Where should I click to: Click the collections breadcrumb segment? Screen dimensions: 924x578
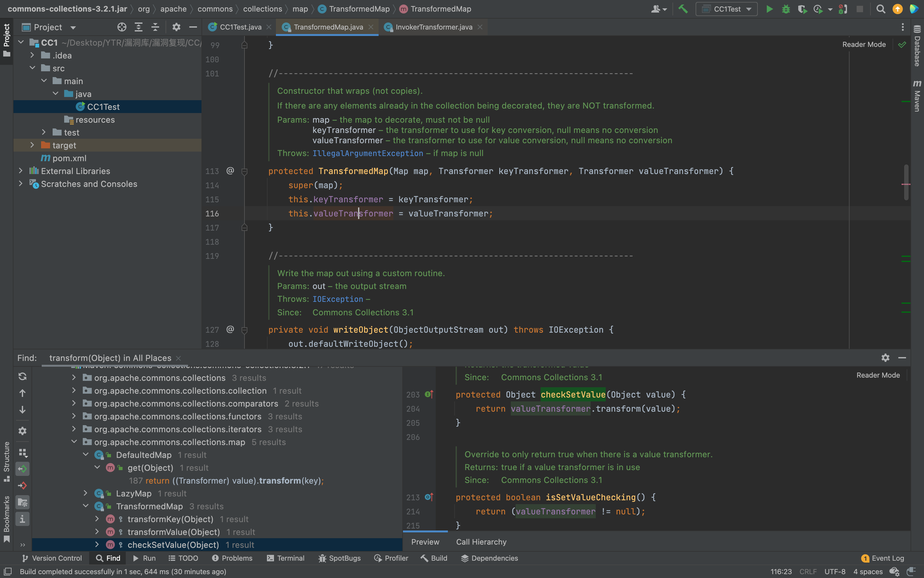(x=262, y=9)
